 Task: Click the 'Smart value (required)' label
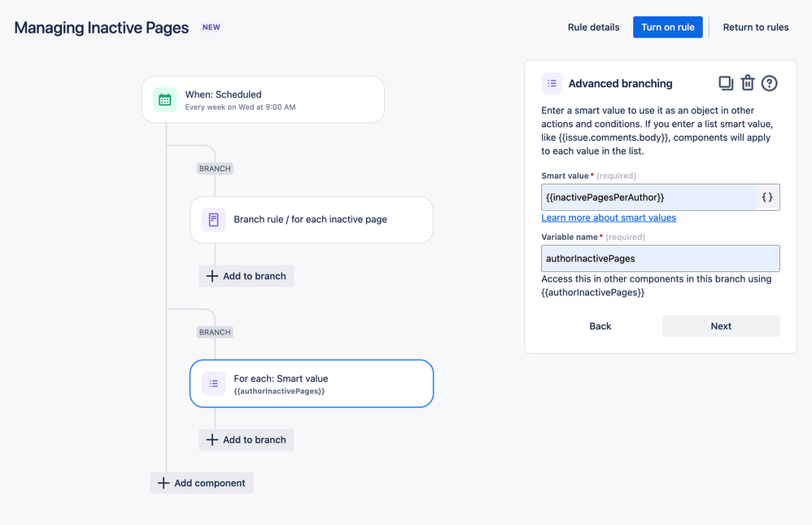tap(589, 176)
